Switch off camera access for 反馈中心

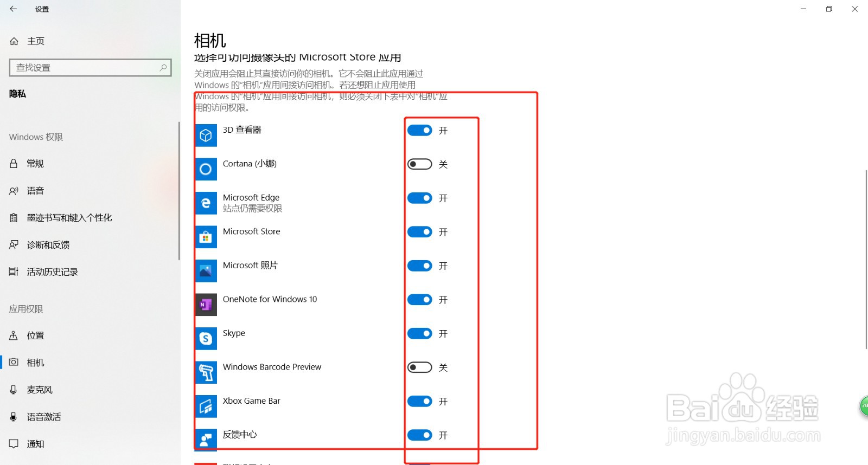coord(420,435)
